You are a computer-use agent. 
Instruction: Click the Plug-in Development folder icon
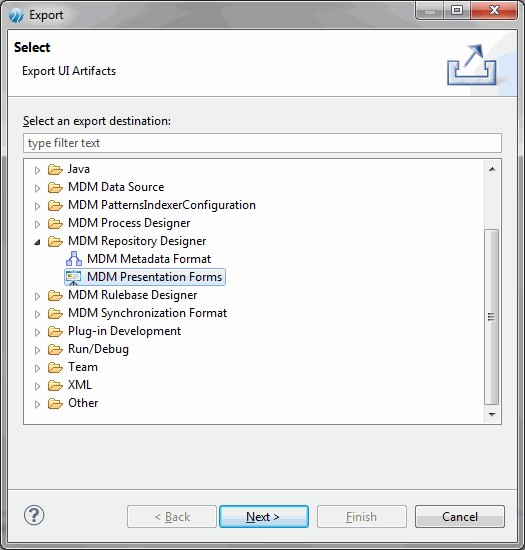point(55,331)
